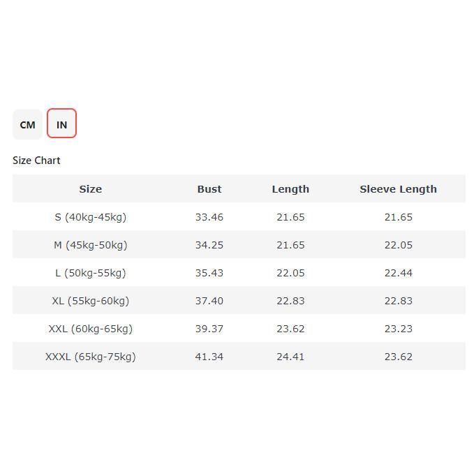Click the 35.43 bust measurement for size L

point(209,273)
